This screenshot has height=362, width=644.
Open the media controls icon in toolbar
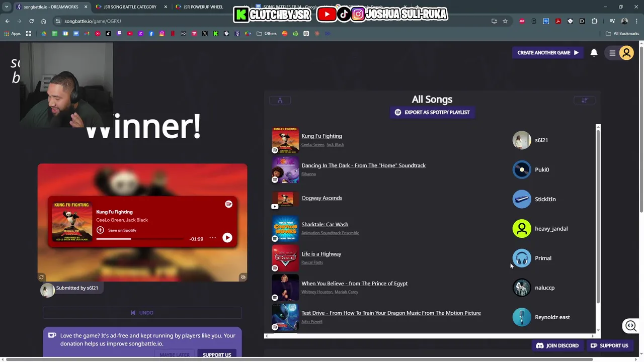pos(612,21)
